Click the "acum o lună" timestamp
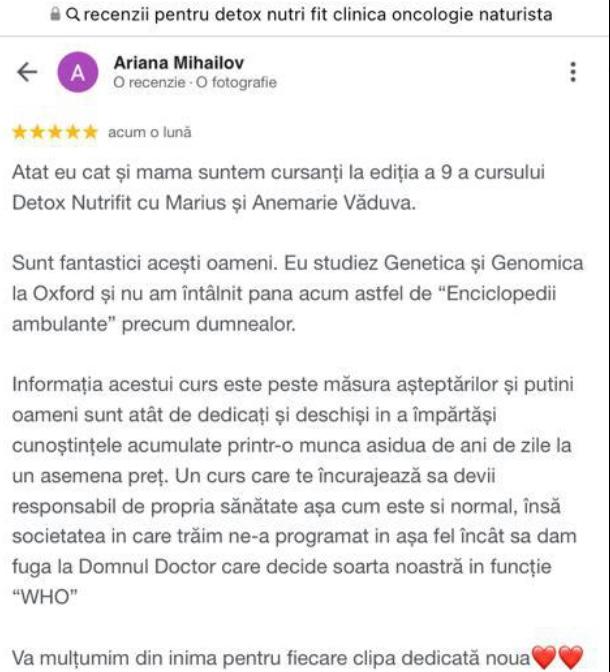This screenshot has height=672, width=610. pos(150,132)
